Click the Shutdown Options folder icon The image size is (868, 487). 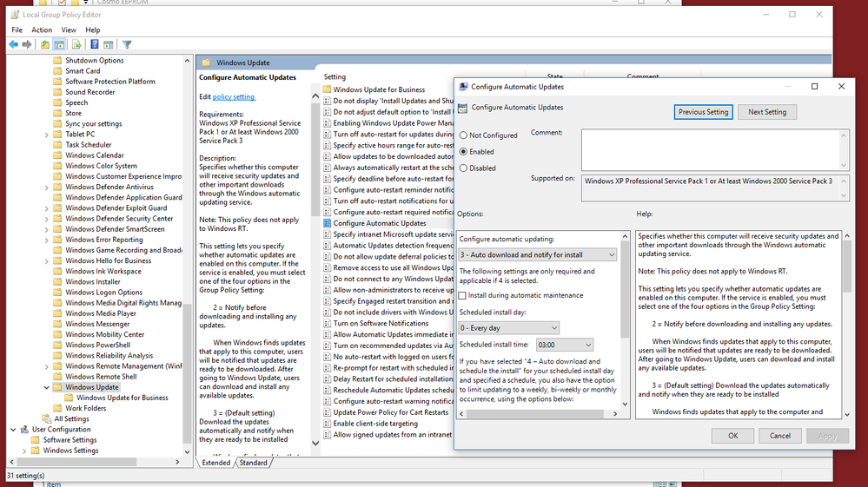click(x=57, y=60)
